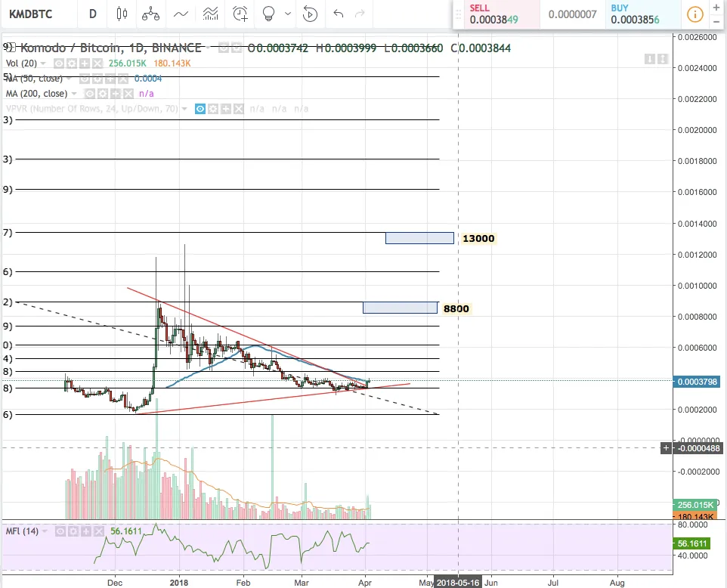Viewport: 727px width, 588px height.
Task: Click the 2018-05-16 date label
Action: [x=458, y=583]
